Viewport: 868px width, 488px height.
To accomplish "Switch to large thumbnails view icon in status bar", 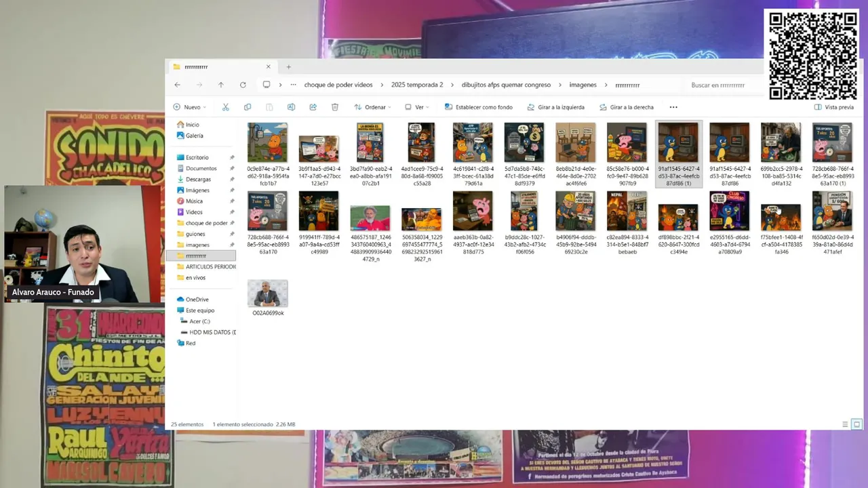I will [856, 424].
